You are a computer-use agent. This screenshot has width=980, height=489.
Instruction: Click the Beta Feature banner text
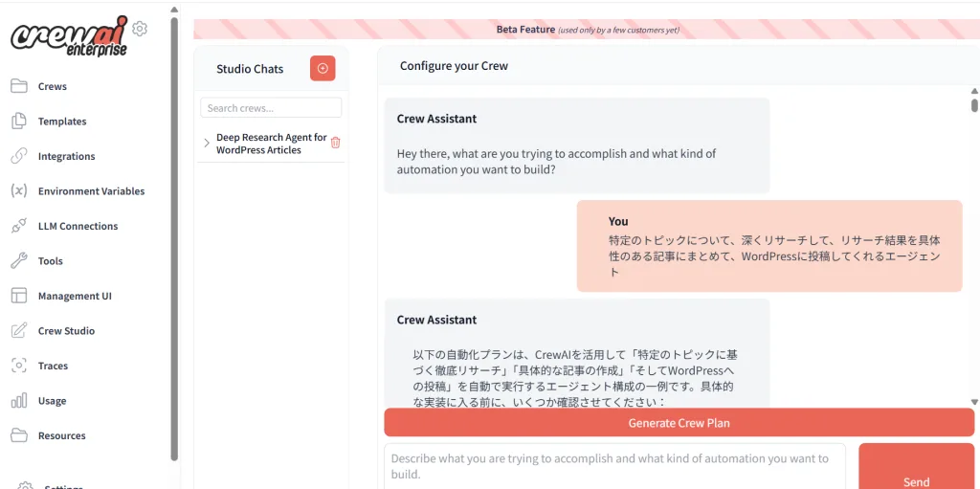[x=588, y=30]
